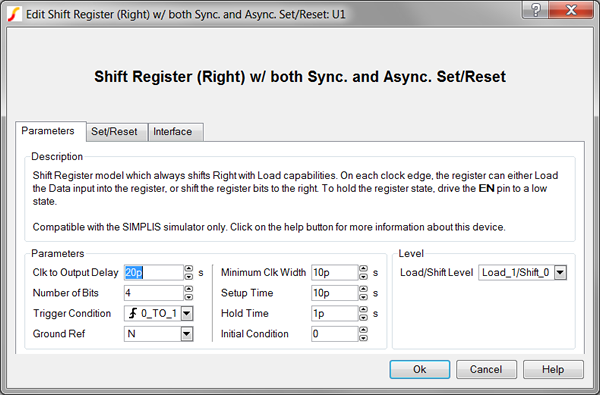Click the Clk to Output Delay field
The height and width of the screenshot is (395, 600).
click(x=154, y=273)
